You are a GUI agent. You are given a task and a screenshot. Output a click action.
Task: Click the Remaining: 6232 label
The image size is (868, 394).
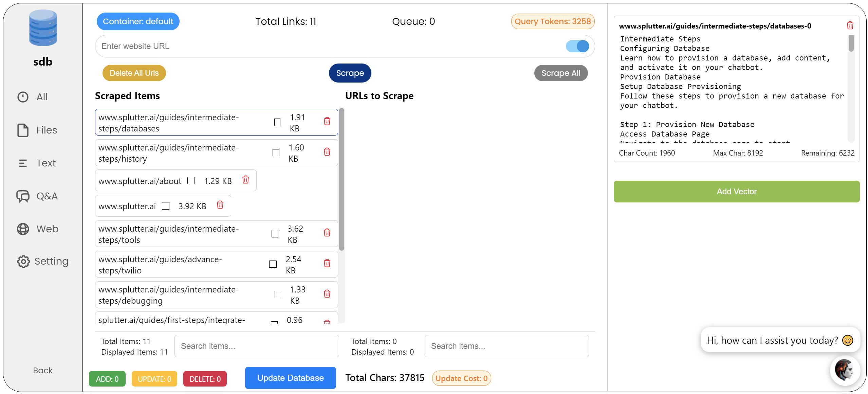(x=828, y=153)
